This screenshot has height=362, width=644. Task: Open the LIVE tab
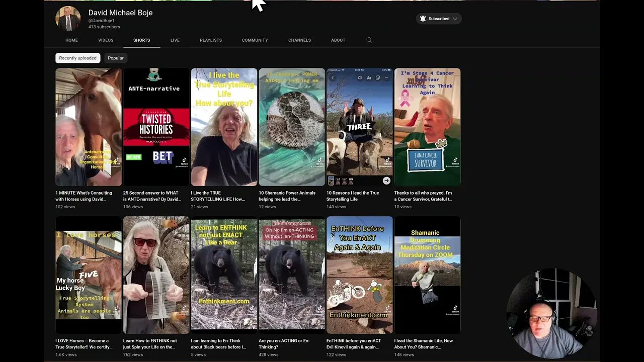[175, 40]
